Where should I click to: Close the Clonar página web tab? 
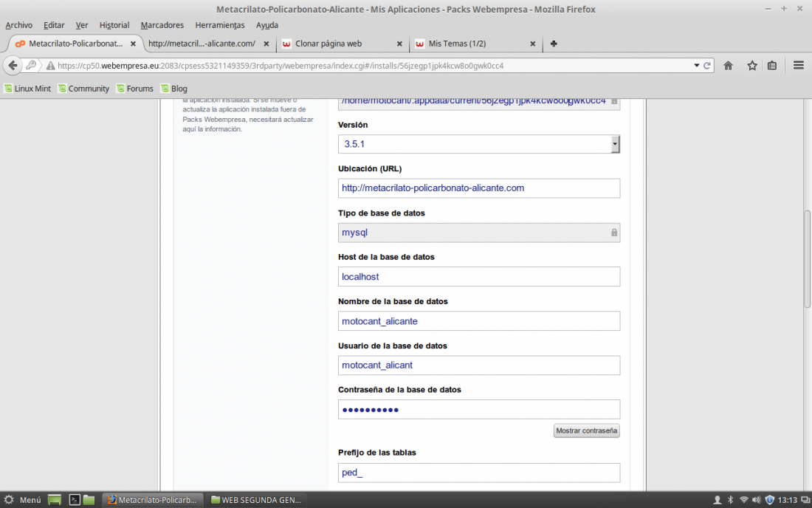[x=399, y=44]
